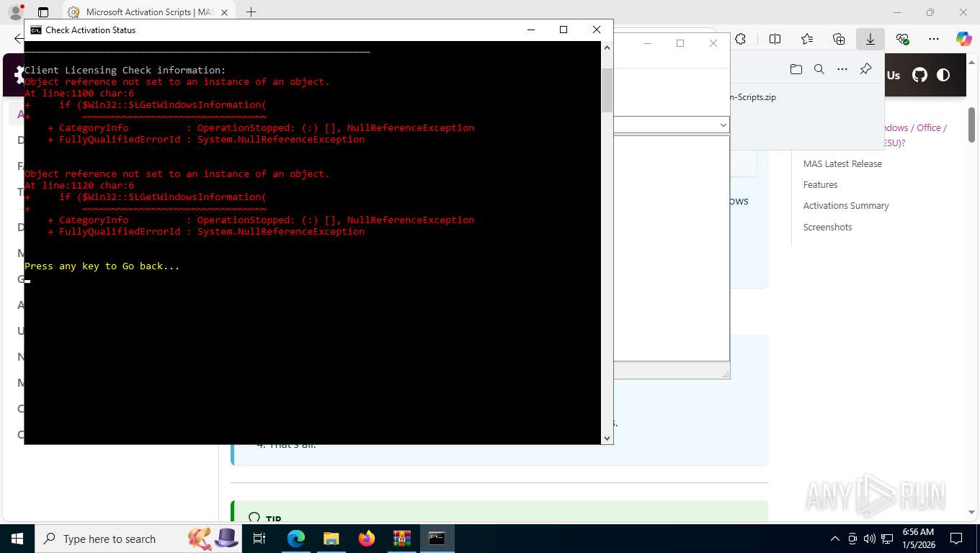Switch to Command Prompt taskbar icon
This screenshot has height=553, width=980.
437,539
